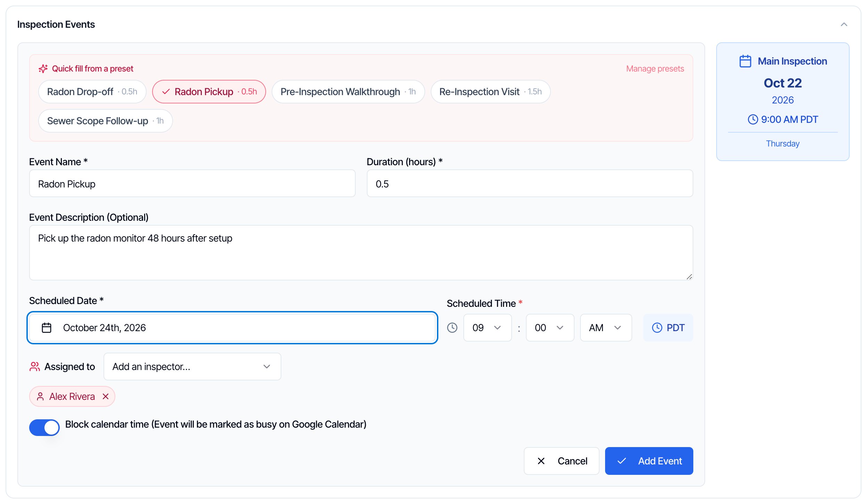
Task: Click the description resize handle
Action: pyautogui.click(x=689, y=277)
